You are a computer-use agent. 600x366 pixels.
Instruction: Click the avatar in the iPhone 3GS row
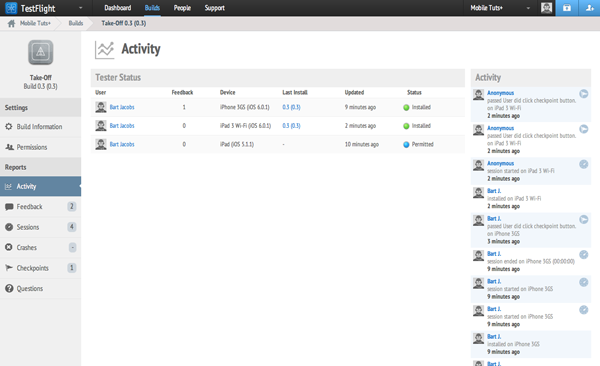click(101, 107)
